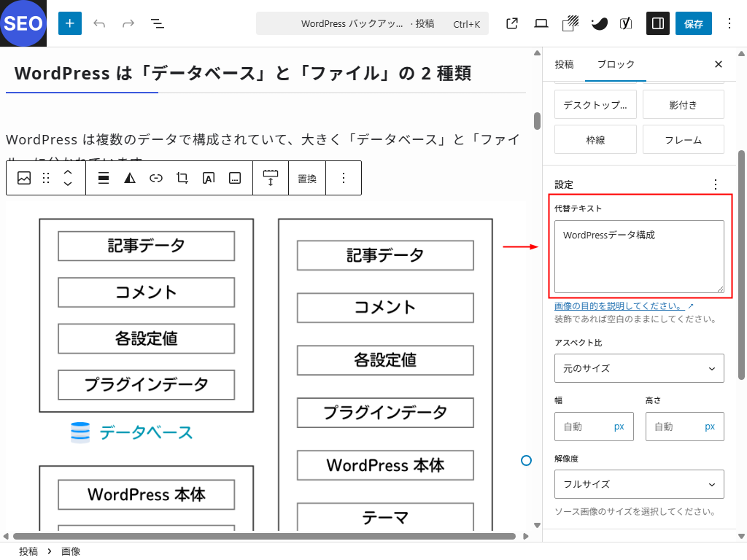This screenshot has width=747, height=560.
Task: Insert a link on the image
Action: coord(156,178)
